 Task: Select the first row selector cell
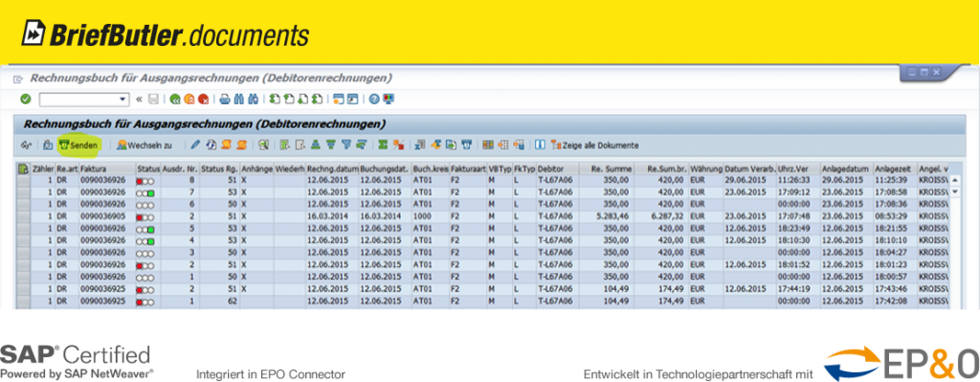pos(23,179)
